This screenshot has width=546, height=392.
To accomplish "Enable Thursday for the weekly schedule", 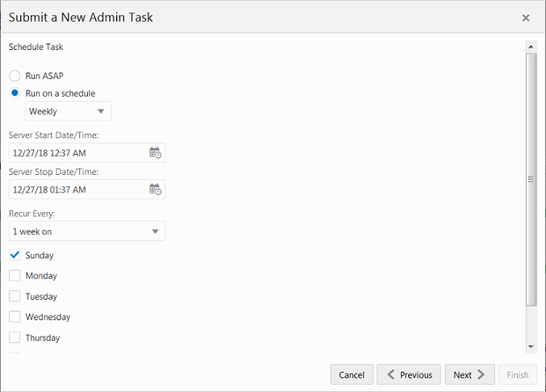I will [15, 338].
